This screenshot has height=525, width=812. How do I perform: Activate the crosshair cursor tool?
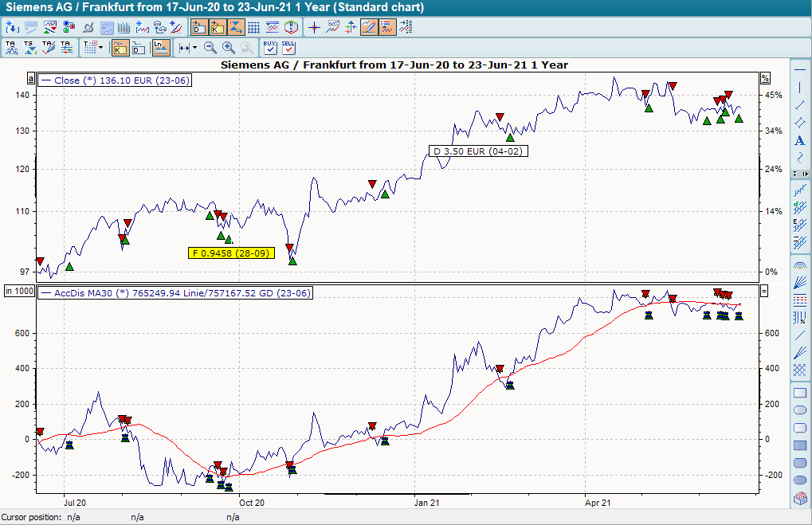click(314, 26)
